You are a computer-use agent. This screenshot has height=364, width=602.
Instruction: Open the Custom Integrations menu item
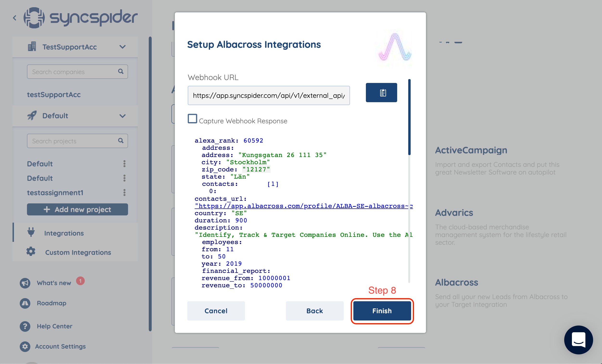coord(78,252)
